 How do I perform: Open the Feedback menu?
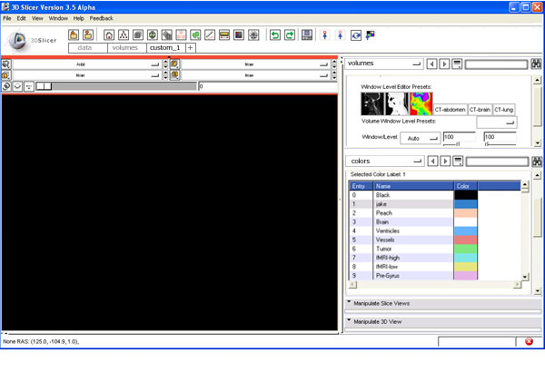pyautogui.click(x=101, y=18)
